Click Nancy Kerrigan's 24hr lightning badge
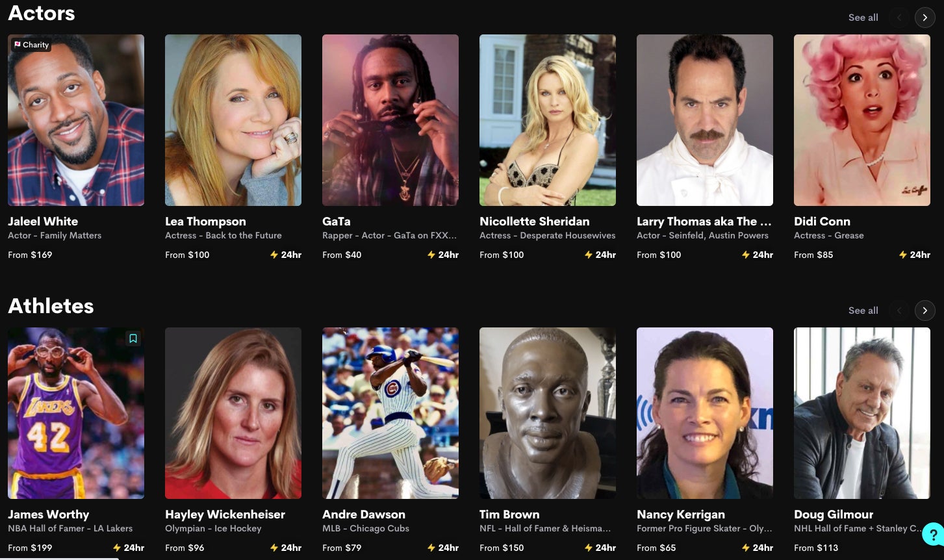 (x=746, y=548)
